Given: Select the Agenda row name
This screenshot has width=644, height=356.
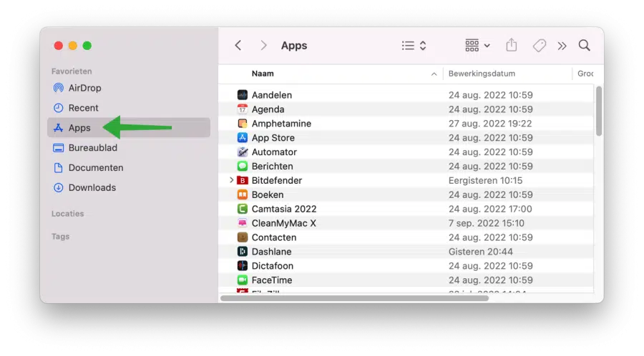Looking at the screenshot, I should (x=268, y=109).
